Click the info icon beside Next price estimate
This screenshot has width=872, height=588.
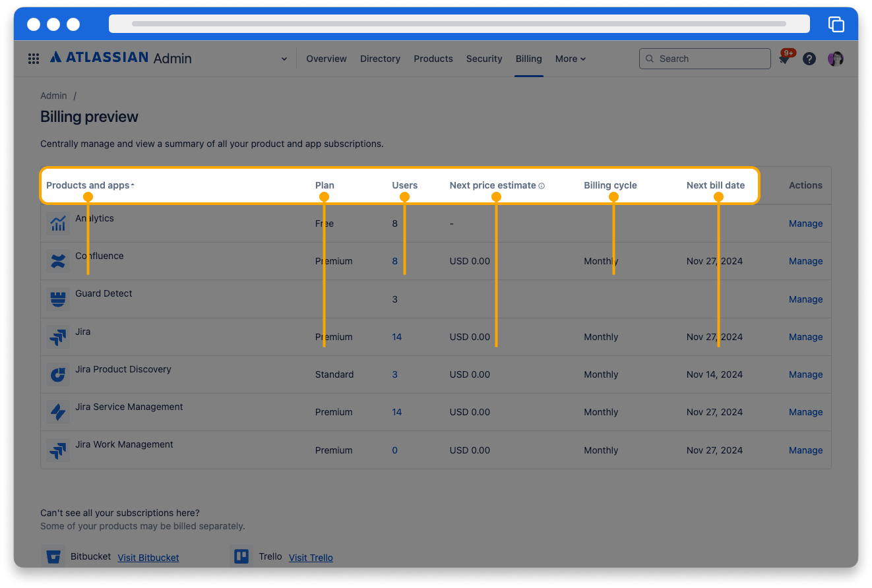click(542, 186)
